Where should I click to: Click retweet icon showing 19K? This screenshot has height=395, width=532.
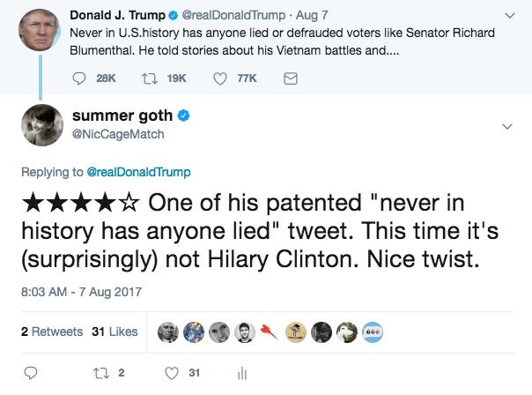[149, 78]
